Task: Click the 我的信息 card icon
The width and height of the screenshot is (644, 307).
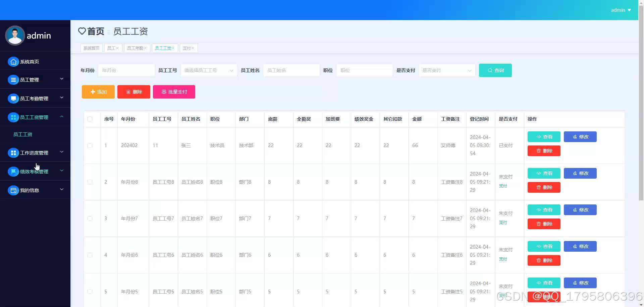Action: pyautogui.click(x=13, y=190)
